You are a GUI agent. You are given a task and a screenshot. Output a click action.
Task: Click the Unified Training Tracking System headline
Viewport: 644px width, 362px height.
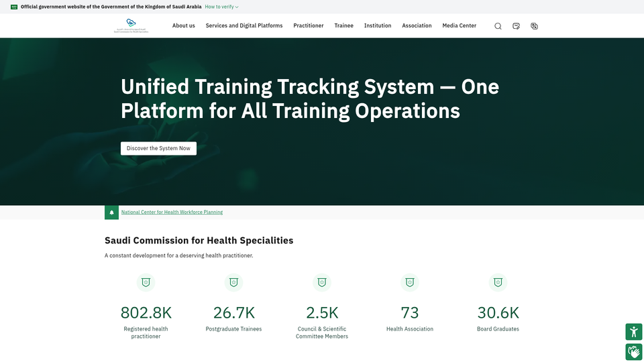(x=310, y=99)
